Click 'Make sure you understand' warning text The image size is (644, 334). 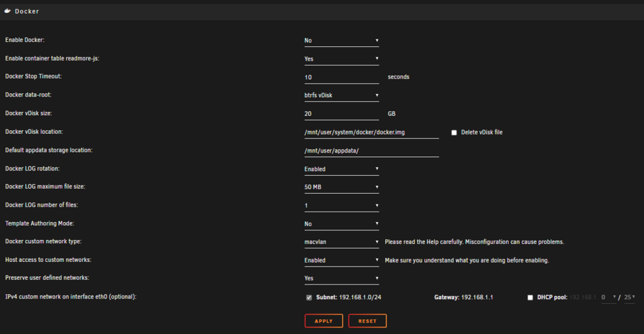pyautogui.click(x=466, y=261)
